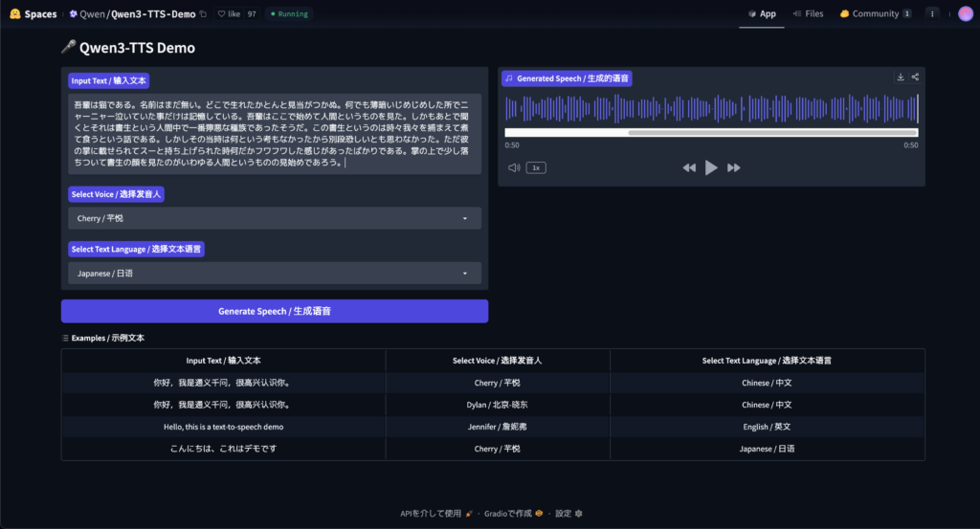Viewport: 980px width, 529px height.
Task: Open the Select Voice dropdown showing Cherry
Action: point(275,218)
